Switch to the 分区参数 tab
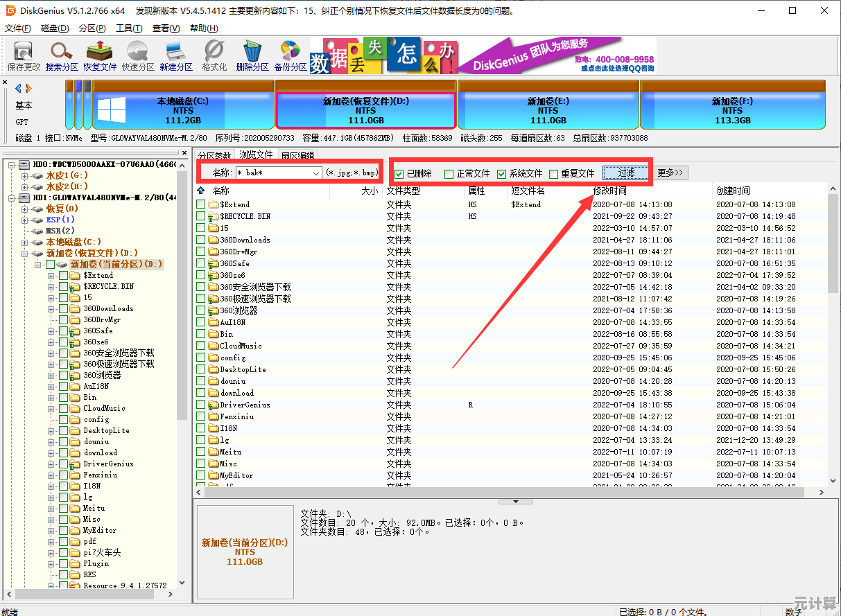841x616 pixels. pos(214,155)
